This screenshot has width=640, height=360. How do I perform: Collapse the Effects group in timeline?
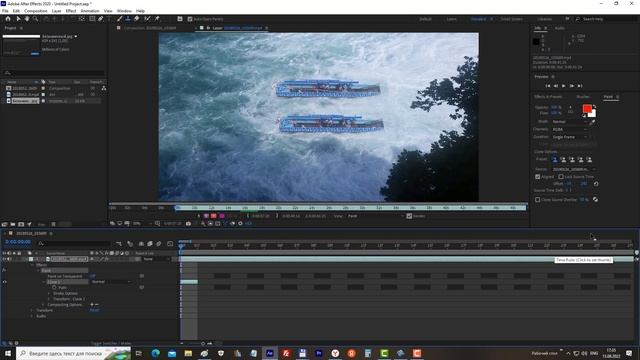click(x=32, y=265)
